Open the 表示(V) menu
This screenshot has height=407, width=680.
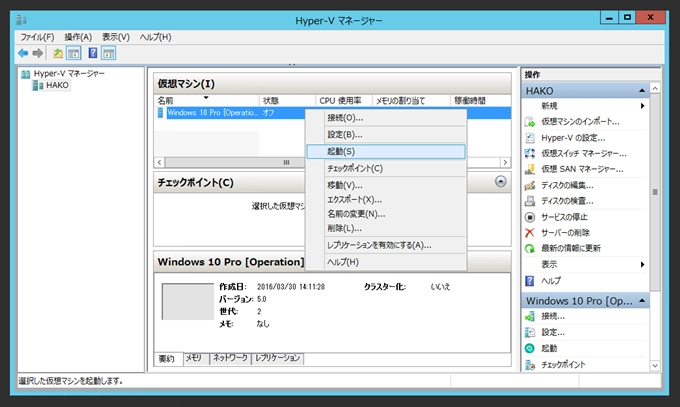[x=115, y=37]
